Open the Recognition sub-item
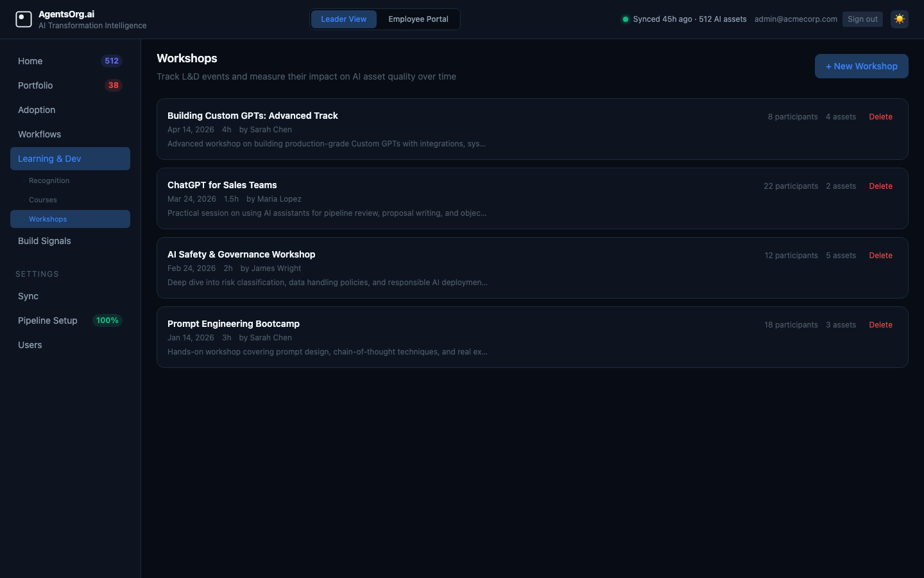The width and height of the screenshot is (924, 578). 49,180
